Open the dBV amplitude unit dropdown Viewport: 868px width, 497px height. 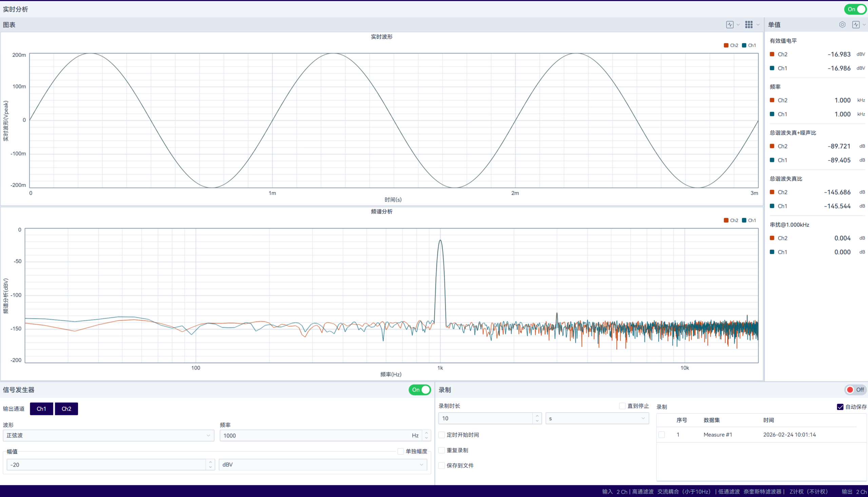point(323,464)
